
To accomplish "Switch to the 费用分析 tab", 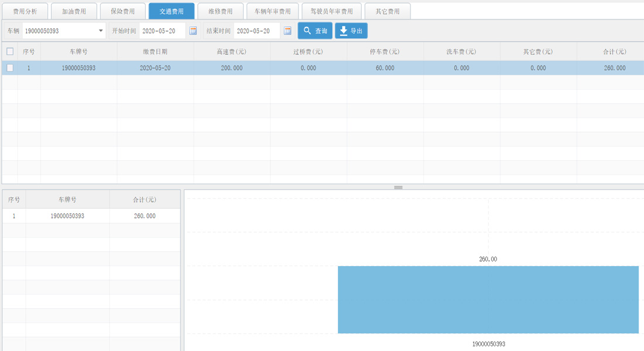I will (x=25, y=12).
